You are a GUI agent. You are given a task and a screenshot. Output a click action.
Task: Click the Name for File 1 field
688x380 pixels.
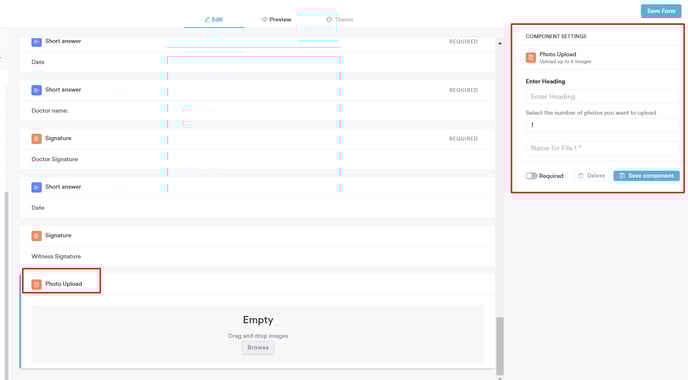[602, 148]
